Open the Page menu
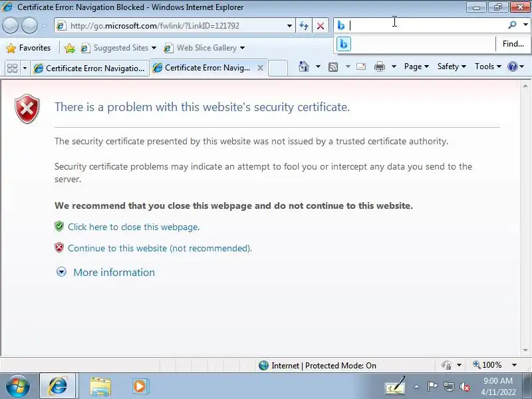The image size is (532, 399). pos(416,66)
